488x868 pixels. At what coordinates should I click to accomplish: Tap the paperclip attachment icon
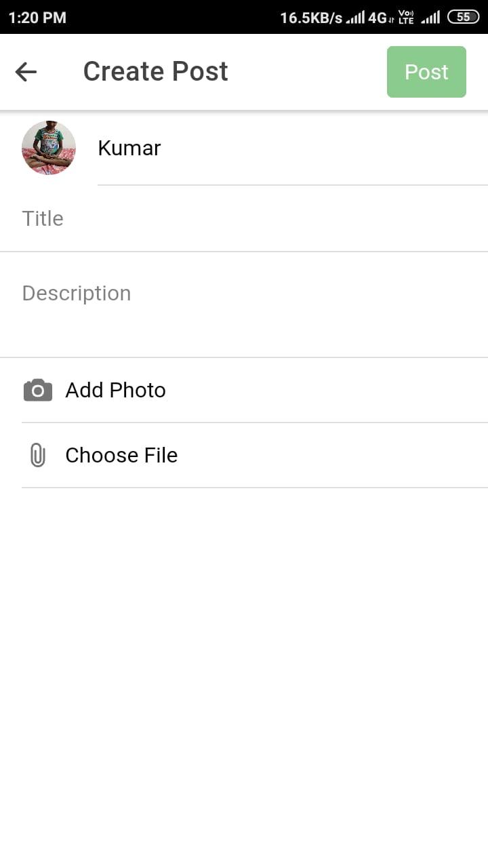click(38, 455)
